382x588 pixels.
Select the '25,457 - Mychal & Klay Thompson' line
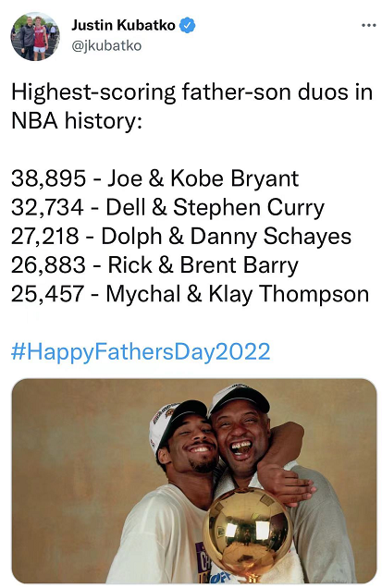click(x=190, y=294)
